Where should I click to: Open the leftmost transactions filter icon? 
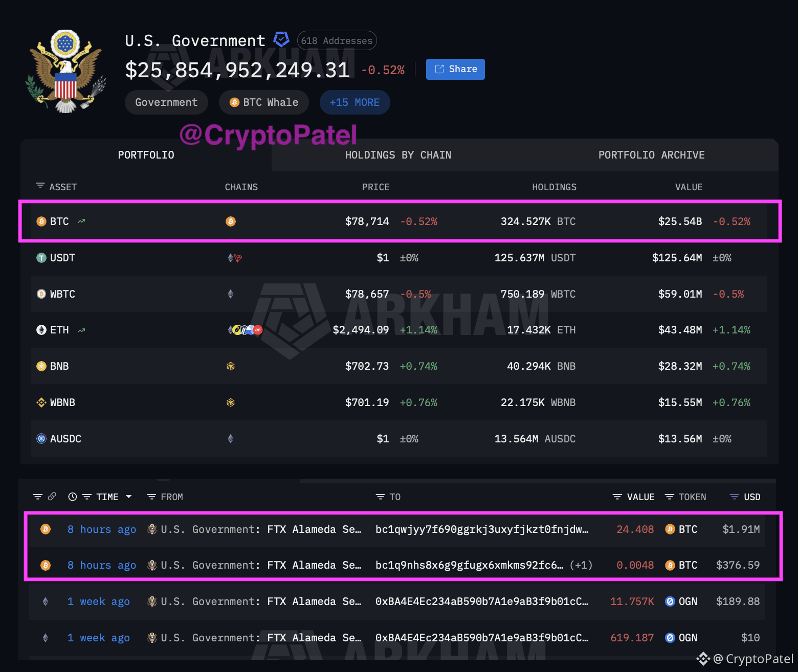[38, 497]
